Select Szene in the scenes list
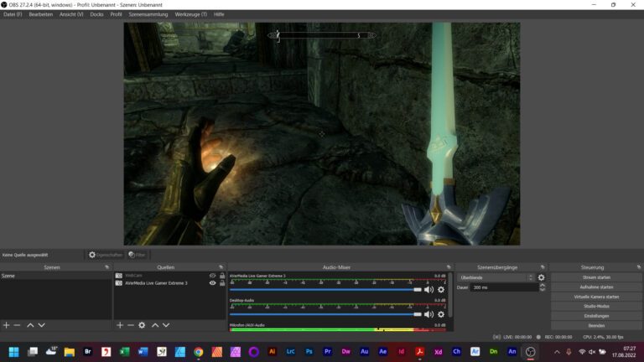 [56, 276]
